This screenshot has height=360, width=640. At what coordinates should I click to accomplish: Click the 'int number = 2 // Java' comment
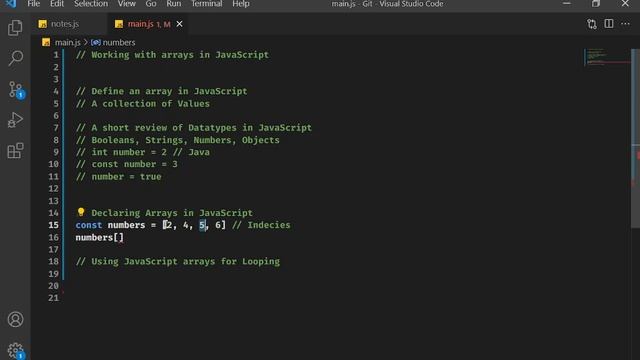click(x=143, y=152)
